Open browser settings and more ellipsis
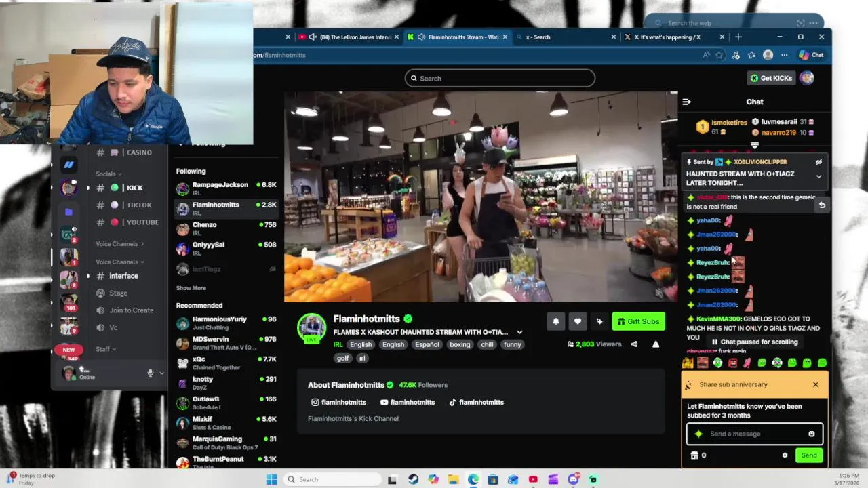The width and height of the screenshot is (868, 488). (x=784, y=55)
